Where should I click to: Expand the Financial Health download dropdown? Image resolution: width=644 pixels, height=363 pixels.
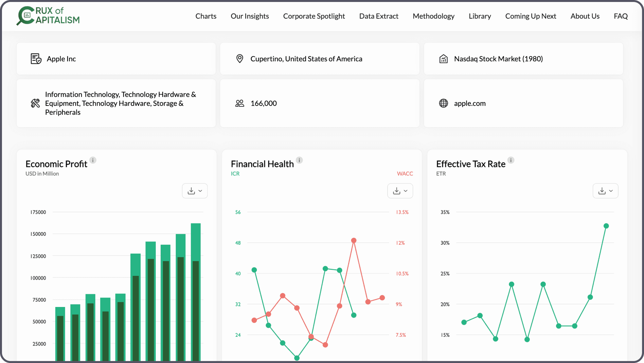400,191
